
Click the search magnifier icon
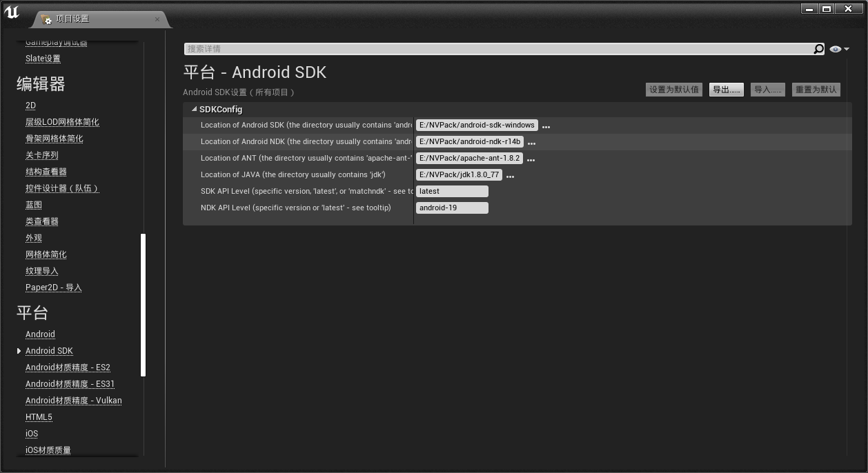coord(818,49)
